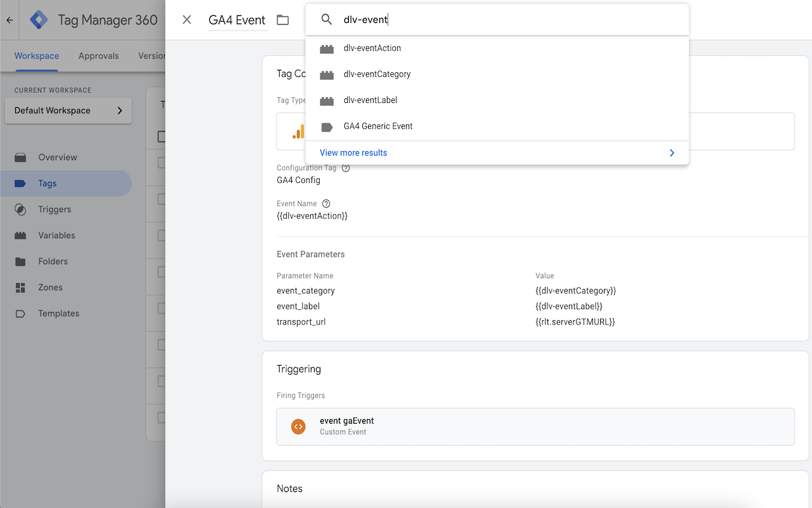The width and height of the screenshot is (812, 508).
Task: Click help icon next to Configuration Tag
Action: coord(346,168)
